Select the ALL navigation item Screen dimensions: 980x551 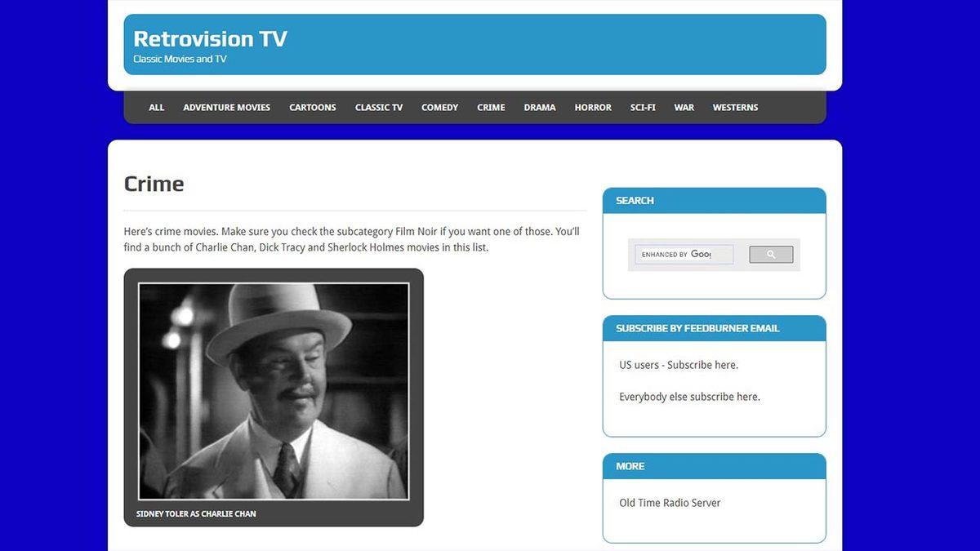pos(155,107)
